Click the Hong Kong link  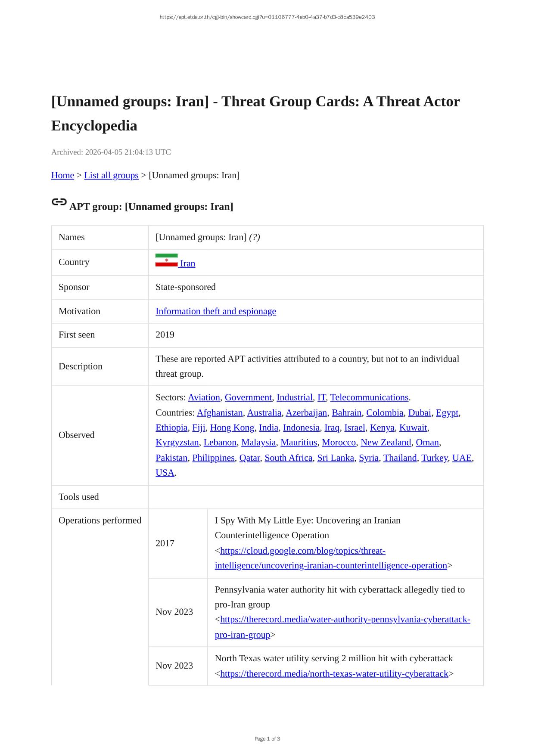click(232, 428)
